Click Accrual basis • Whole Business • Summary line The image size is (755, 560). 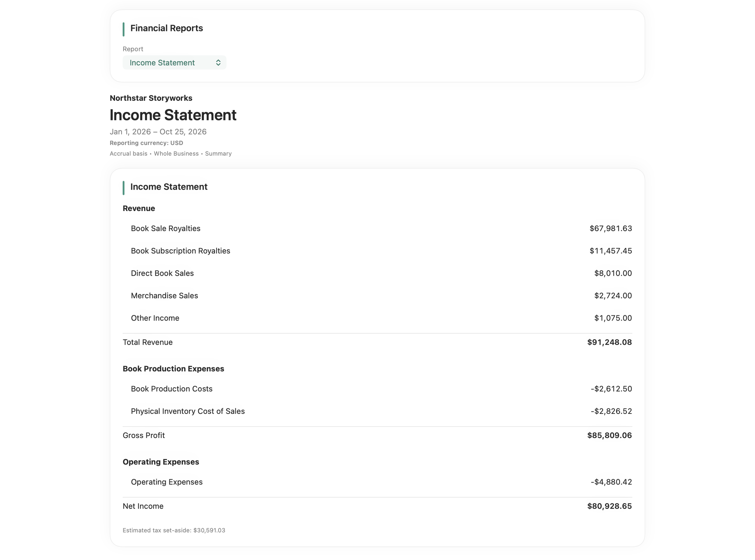pos(171,154)
